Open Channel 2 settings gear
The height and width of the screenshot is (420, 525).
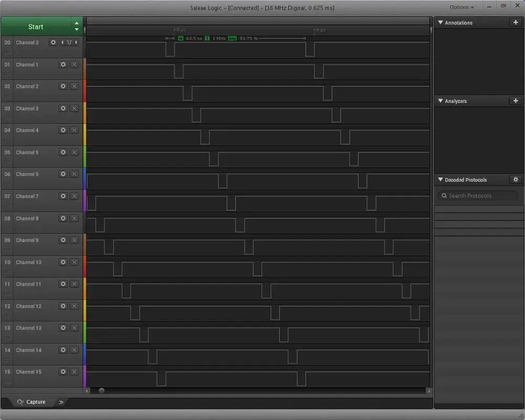[63, 86]
